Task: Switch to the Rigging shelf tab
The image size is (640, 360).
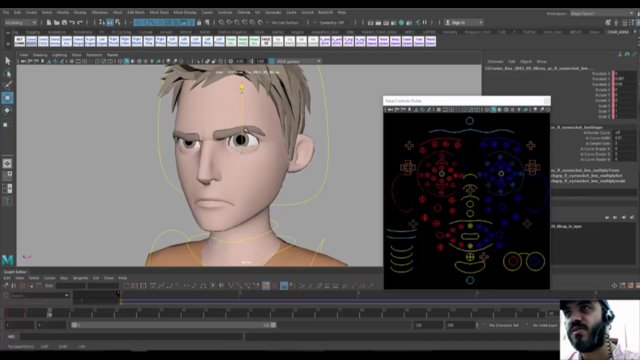Action: coord(33,32)
